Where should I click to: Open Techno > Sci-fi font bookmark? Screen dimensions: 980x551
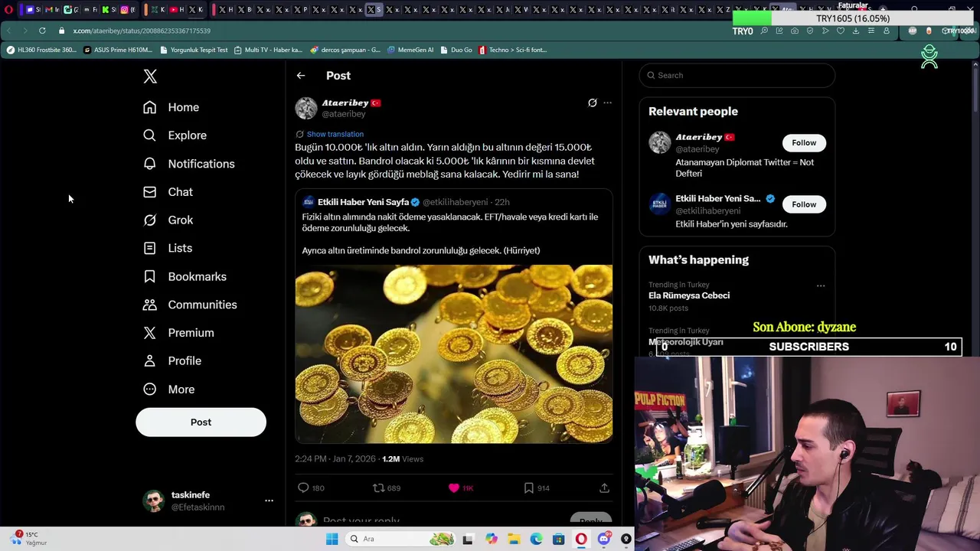[512, 50]
